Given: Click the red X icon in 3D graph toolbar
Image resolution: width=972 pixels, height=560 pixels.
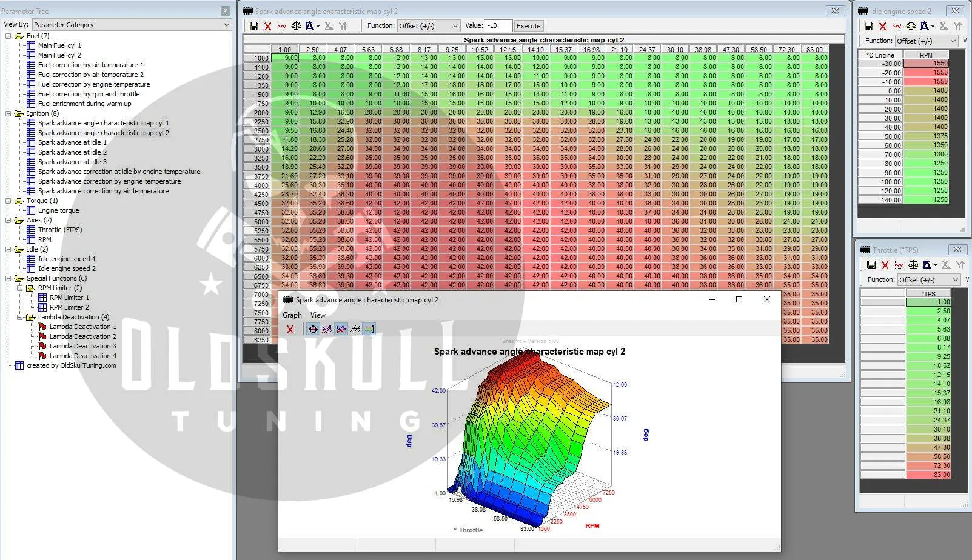Looking at the screenshot, I should point(290,329).
